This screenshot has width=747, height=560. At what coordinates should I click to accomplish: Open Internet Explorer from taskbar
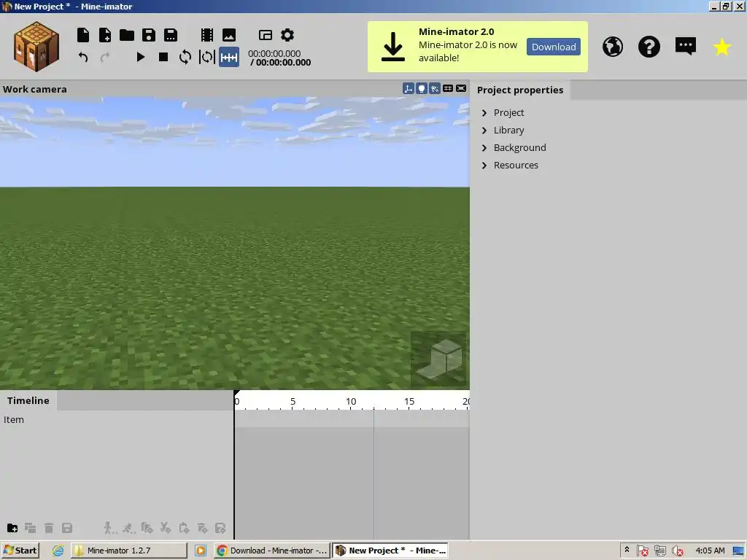click(x=58, y=551)
